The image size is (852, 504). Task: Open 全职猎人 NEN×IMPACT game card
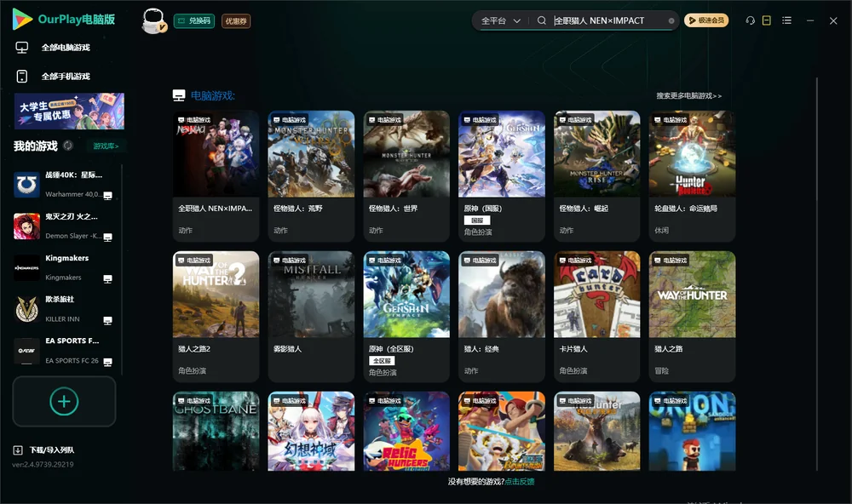click(216, 176)
